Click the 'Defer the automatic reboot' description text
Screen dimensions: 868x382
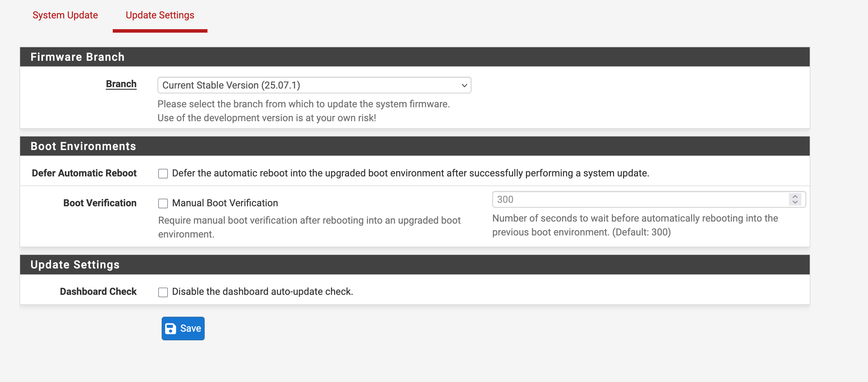pos(410,173)
